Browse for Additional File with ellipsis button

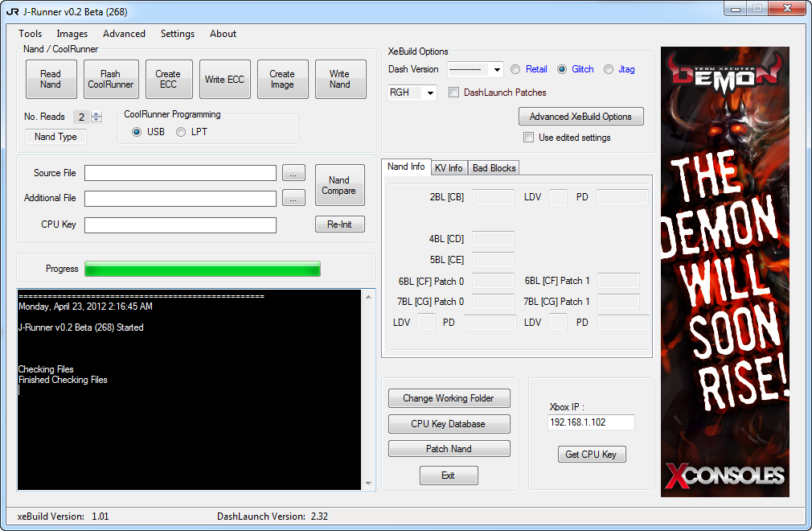(293, 198)
